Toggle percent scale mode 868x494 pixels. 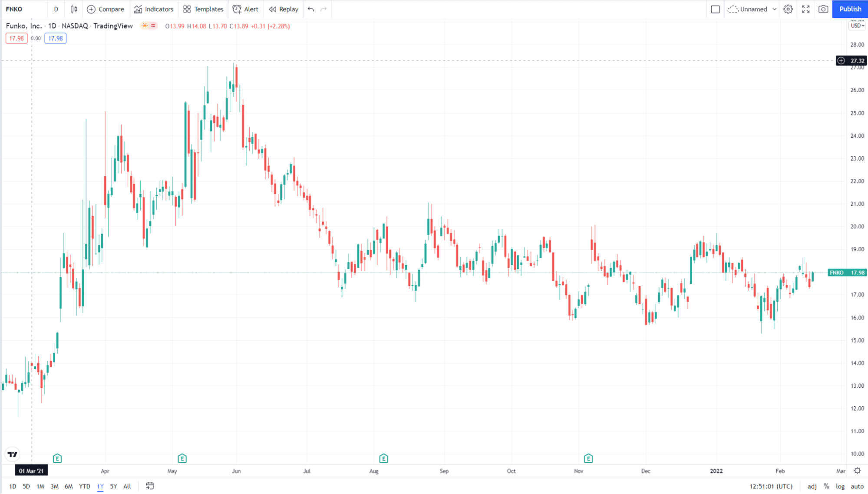click(826, 486)
